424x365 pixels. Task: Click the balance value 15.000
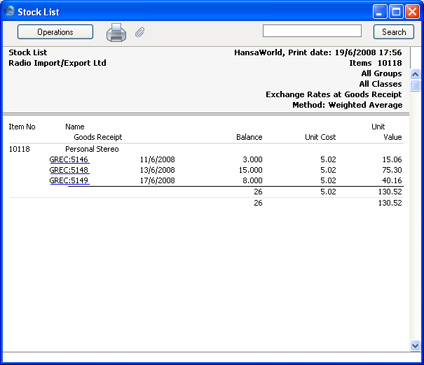[250, 170]
